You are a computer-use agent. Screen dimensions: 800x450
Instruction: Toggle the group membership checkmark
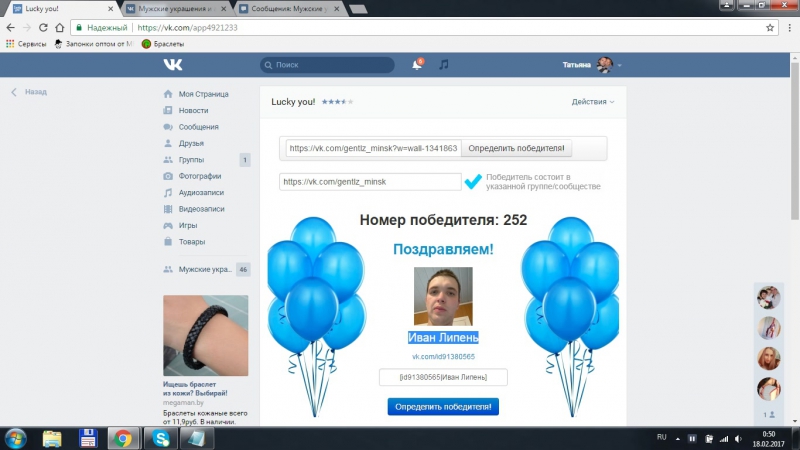click(473, 182)
